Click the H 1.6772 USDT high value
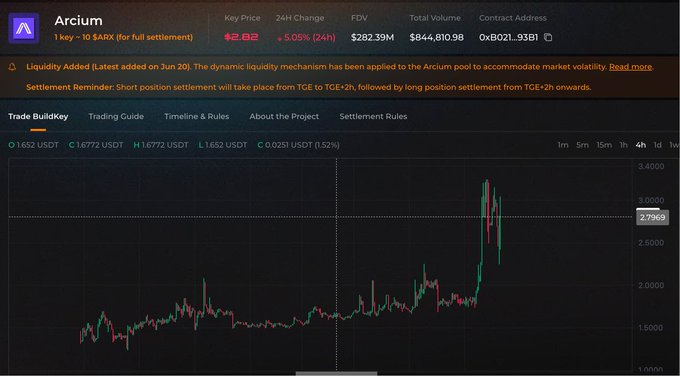Viewport: 680px width, 376px height. [161, 145]
